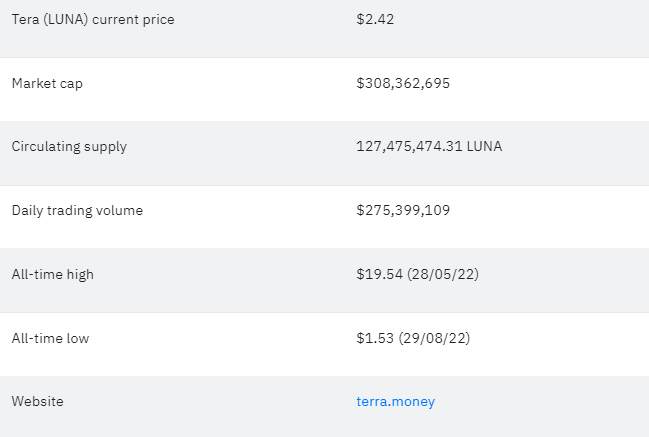
Task: Click the All-time low label
Action: pos(50,338)
